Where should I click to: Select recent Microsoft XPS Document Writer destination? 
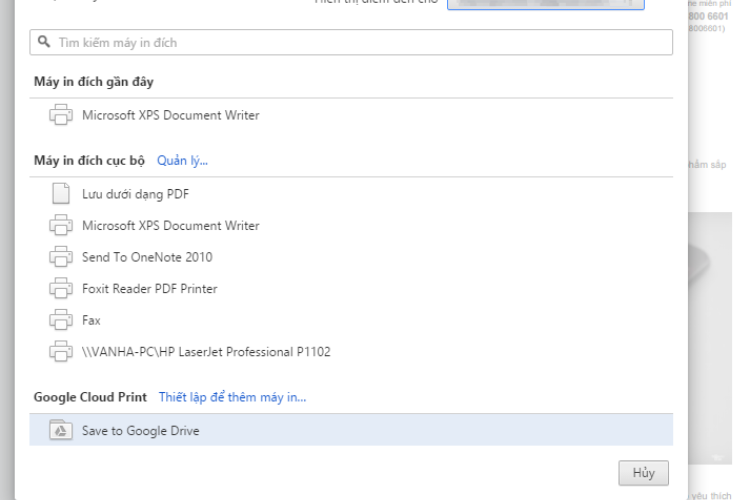(351, 115)
